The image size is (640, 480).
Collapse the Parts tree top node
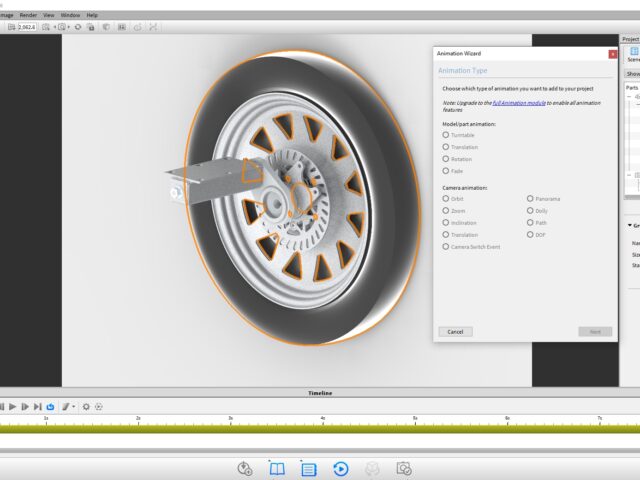click(629, 97)
